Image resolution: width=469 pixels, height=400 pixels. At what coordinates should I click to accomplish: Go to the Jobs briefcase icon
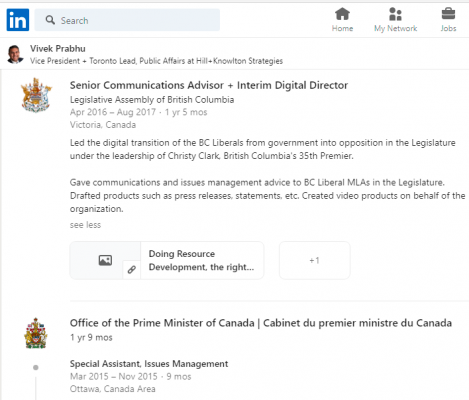(x=448, y=14)
